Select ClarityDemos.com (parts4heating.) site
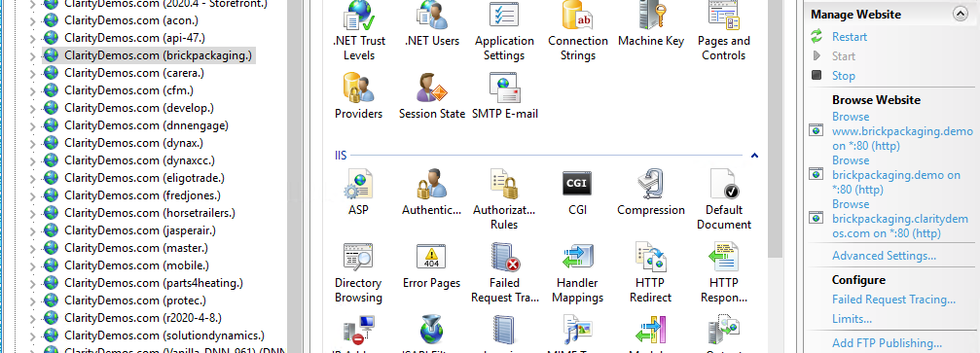The width and height of the screenshot is (980, 353). point(153,282)
